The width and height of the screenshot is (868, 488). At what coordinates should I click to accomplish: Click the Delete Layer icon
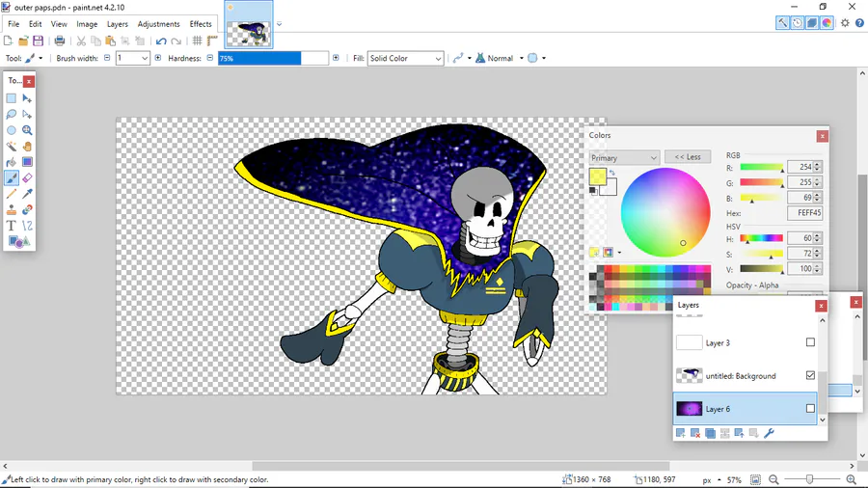point(695,433)
